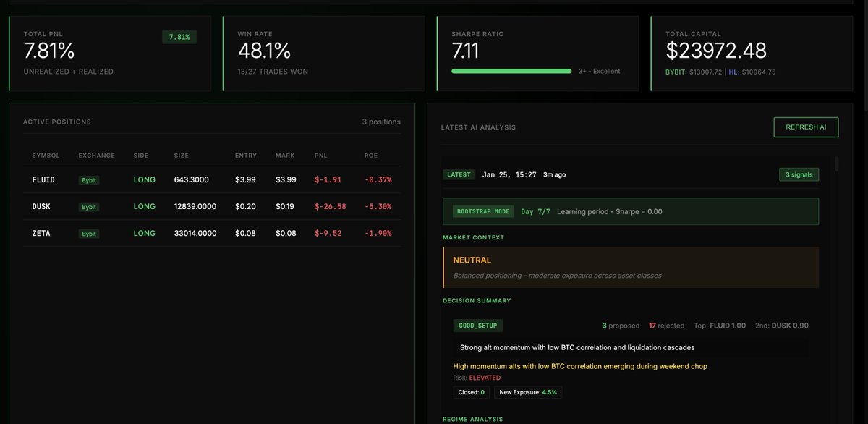Click the REFRESH AI button

click(x=806, y=127)
